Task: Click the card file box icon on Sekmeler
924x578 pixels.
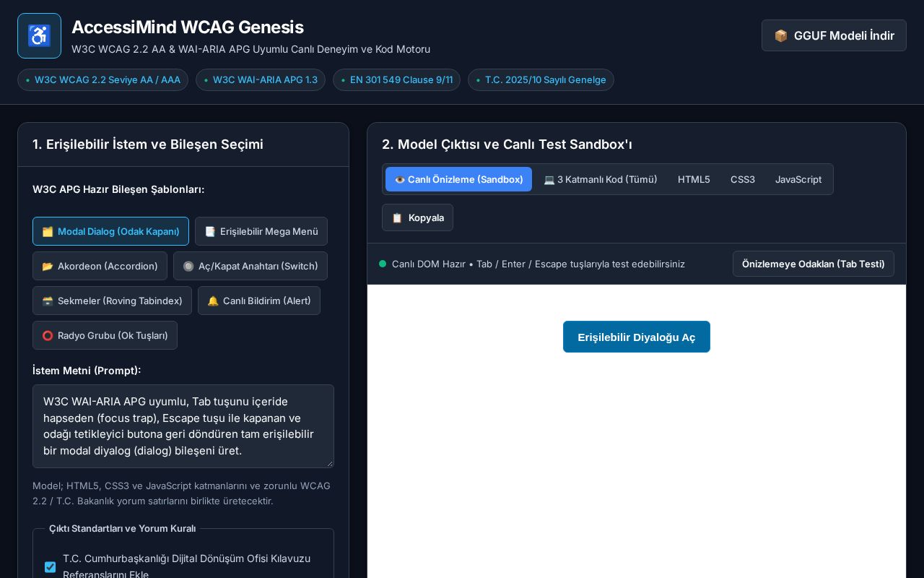Action: point(48,301)
